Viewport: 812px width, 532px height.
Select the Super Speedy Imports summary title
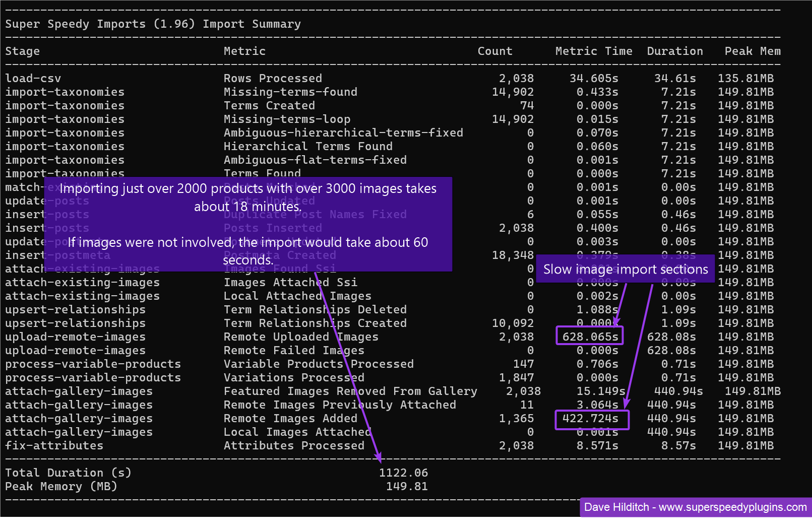tap(153, 24)
